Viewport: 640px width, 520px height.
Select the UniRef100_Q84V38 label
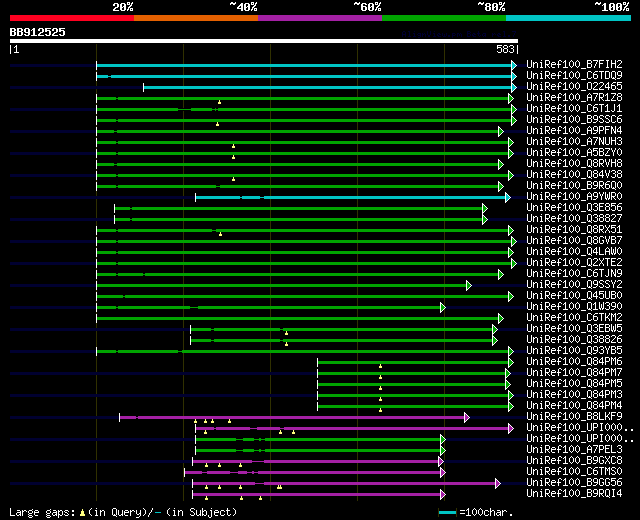point(574,175)
